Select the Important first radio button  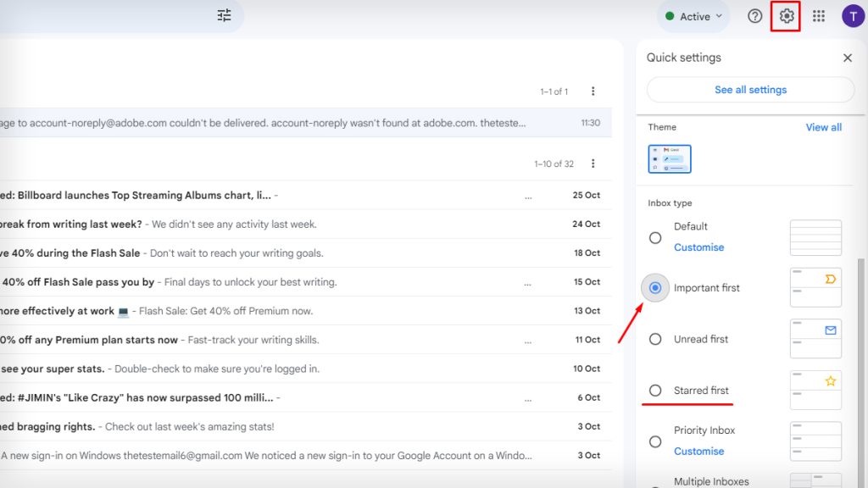(x=654, y=288)
